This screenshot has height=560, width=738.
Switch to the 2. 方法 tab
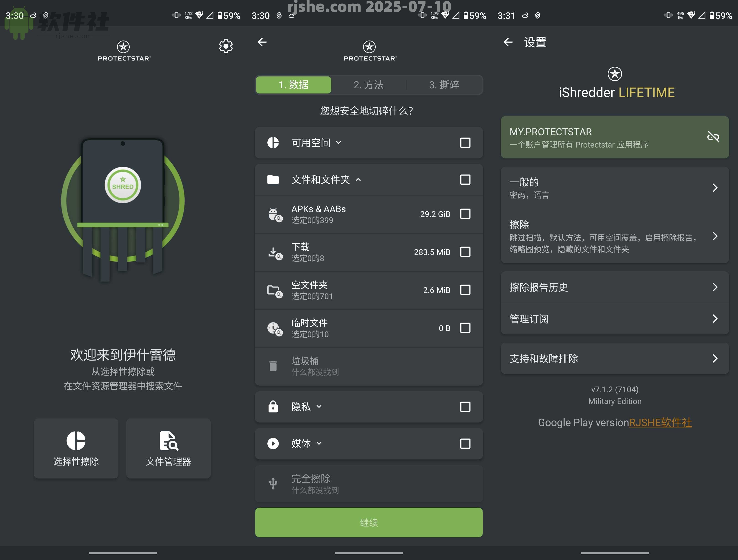point(369,85)
